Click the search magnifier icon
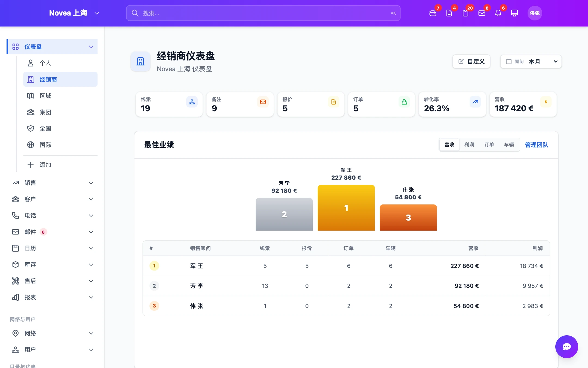The height and width of the screenshot is (368, 588). [135, 13]
